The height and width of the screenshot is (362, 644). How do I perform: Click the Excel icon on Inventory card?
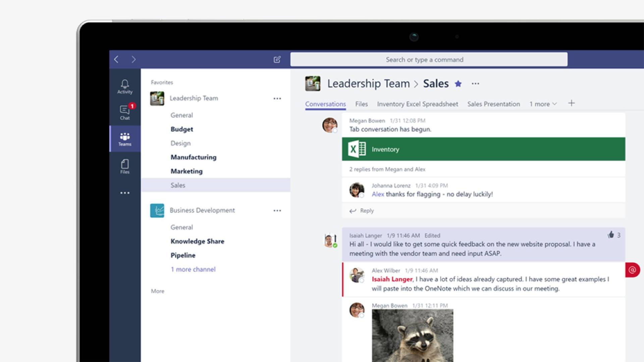[357, 149]
